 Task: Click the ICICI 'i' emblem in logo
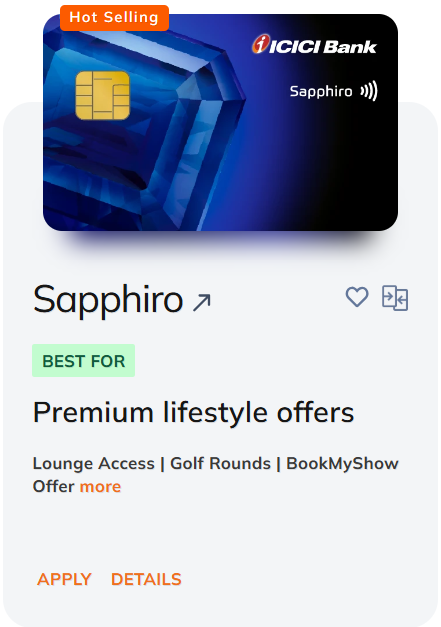click(x=260, y=44)
